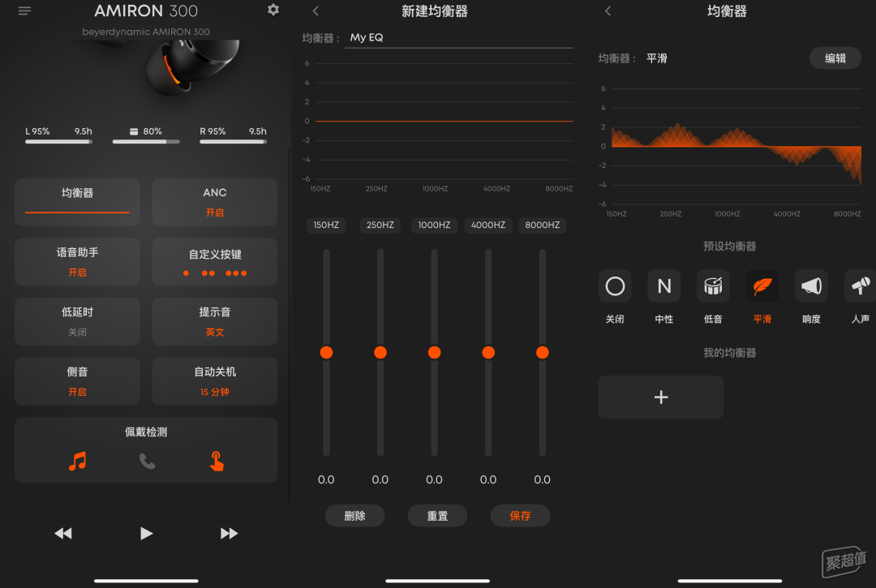Open 自定义按键 custom keys tile
This screenshot has height=588, width=876.
(x=214, y=262)
